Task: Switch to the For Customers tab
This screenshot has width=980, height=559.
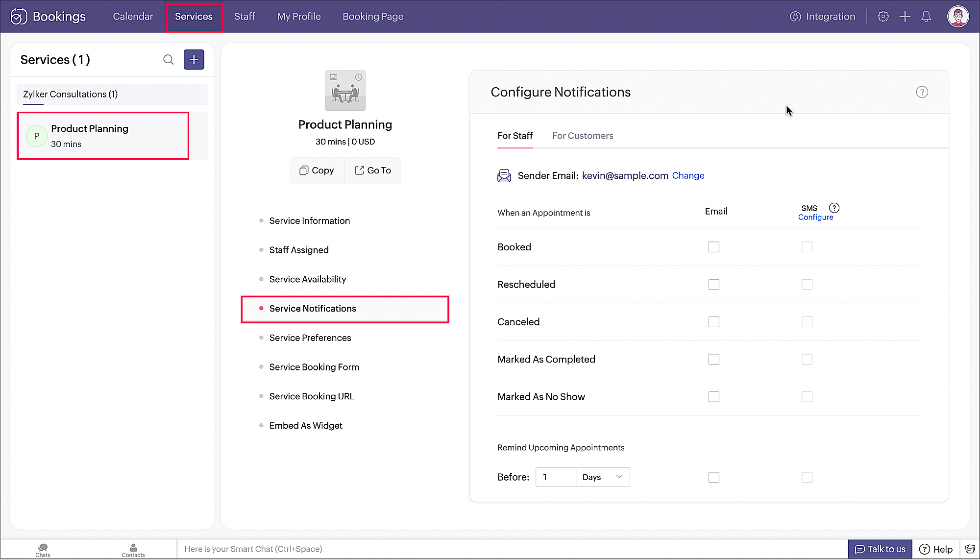Action: pyautogui.click(x=582, y=136)
